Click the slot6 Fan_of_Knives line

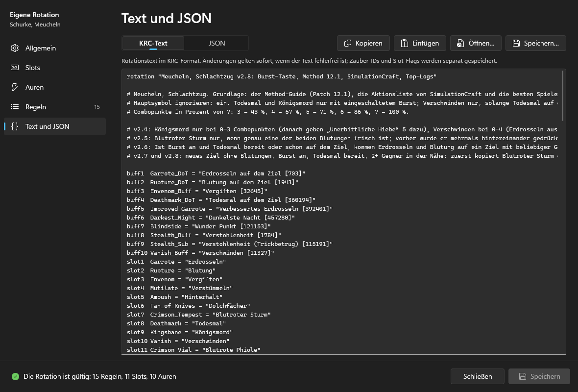[x=189, y=306]
